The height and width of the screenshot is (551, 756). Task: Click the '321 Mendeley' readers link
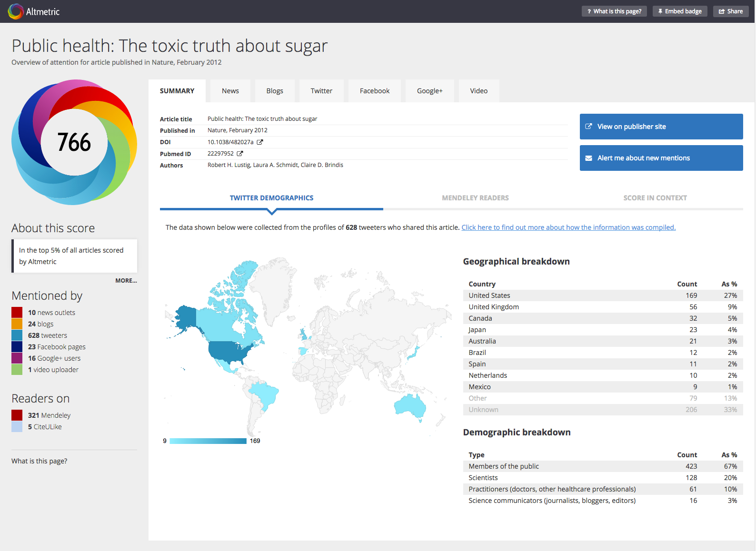49,415
